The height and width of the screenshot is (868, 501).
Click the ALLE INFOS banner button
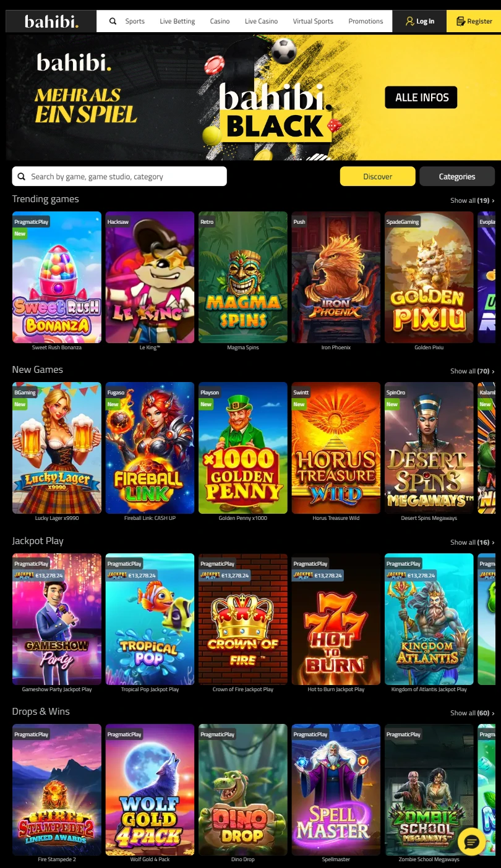pos(421,98)
